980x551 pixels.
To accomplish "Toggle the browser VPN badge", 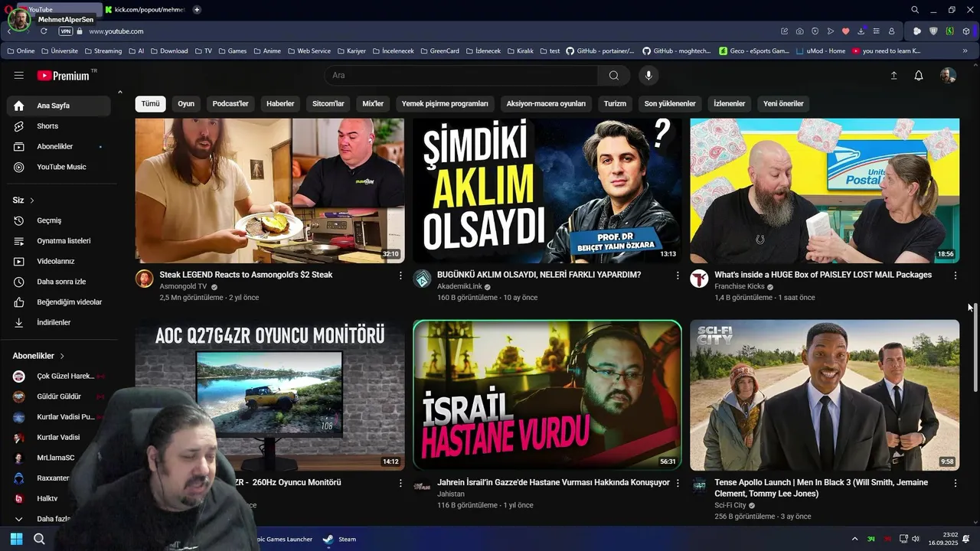I will coord(66,31).
